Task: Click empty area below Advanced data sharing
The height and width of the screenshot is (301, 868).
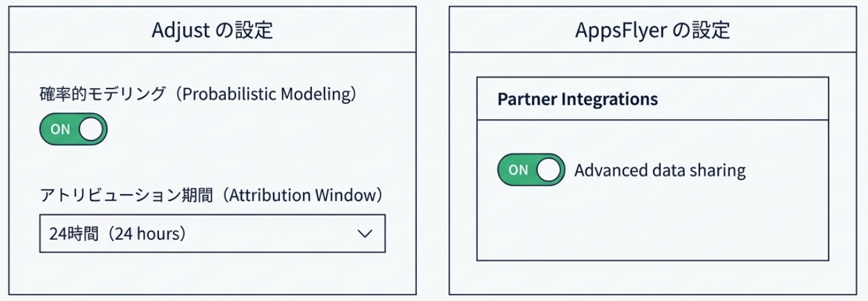Action: click(652, 223)
